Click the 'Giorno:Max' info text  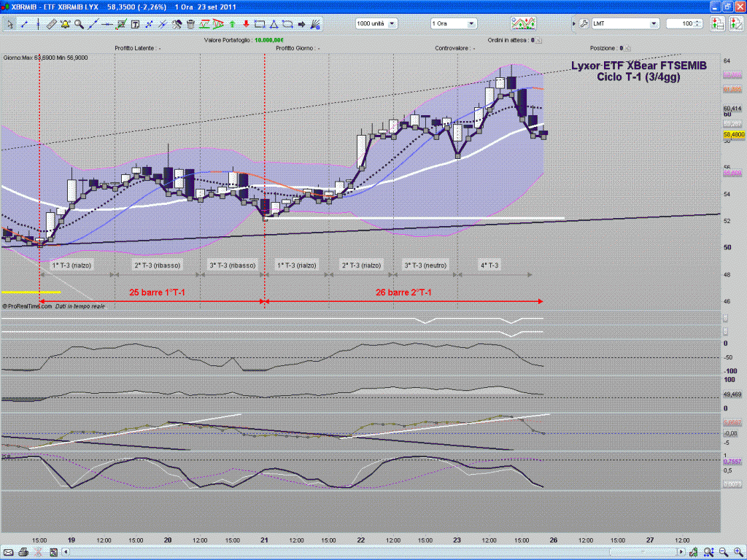pos(45,58)
